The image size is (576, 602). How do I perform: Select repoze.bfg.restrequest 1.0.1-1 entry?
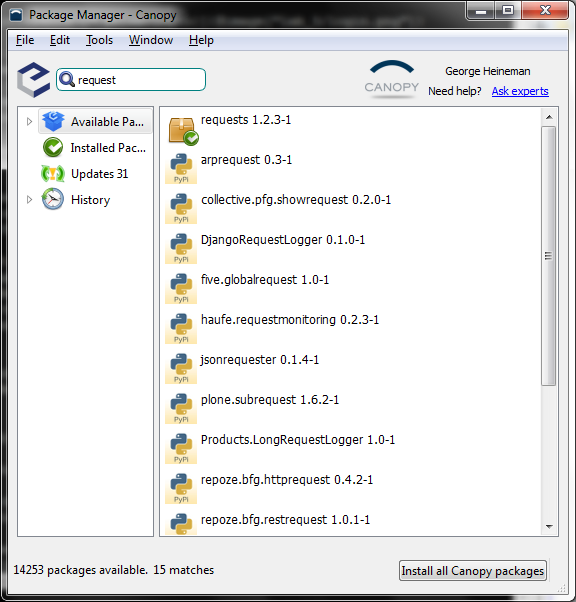(x=285, y=520)
